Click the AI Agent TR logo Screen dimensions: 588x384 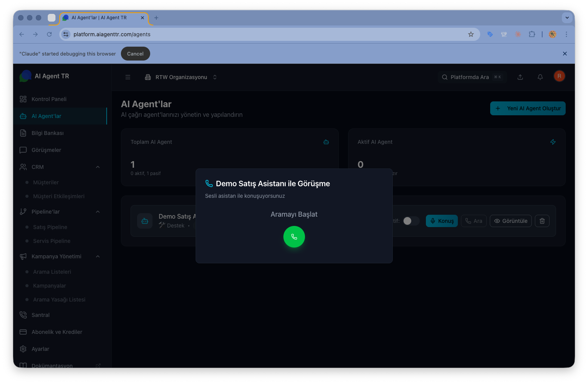tap(25, 76)
